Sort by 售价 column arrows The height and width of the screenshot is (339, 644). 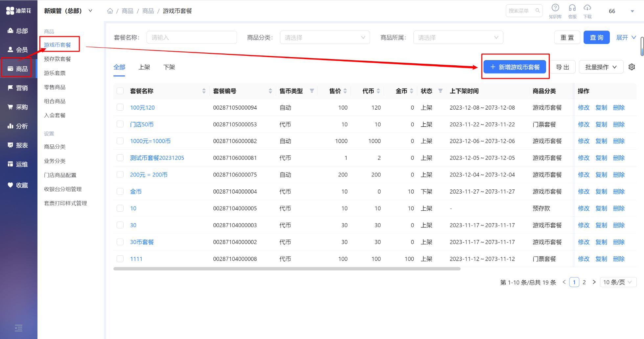coord(345,91)
